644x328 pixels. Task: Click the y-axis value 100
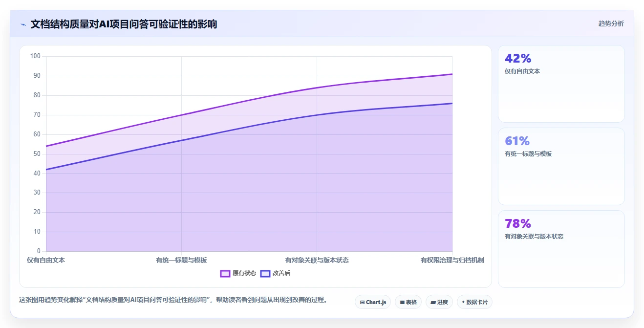35,56
